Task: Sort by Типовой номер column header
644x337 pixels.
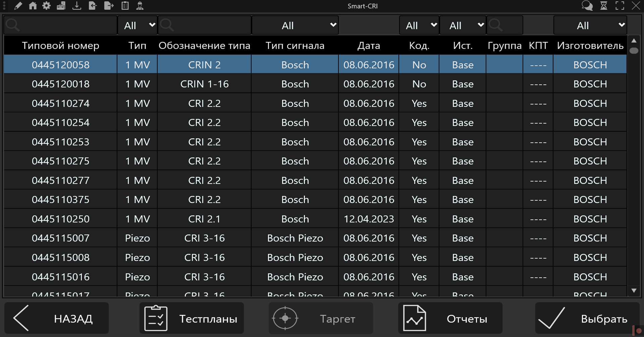Action: pos(60,46)
